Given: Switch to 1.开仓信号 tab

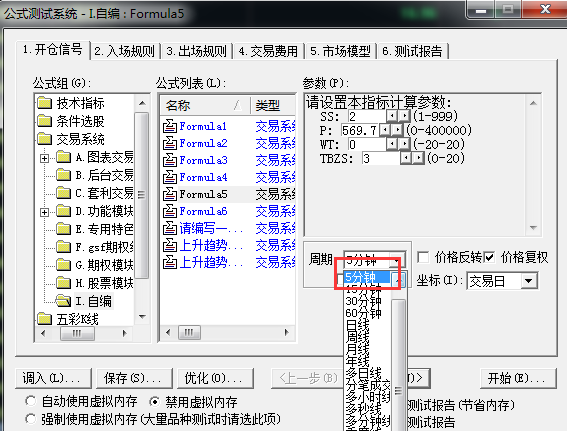Looking at the screenshot, I should click(53, 50).
